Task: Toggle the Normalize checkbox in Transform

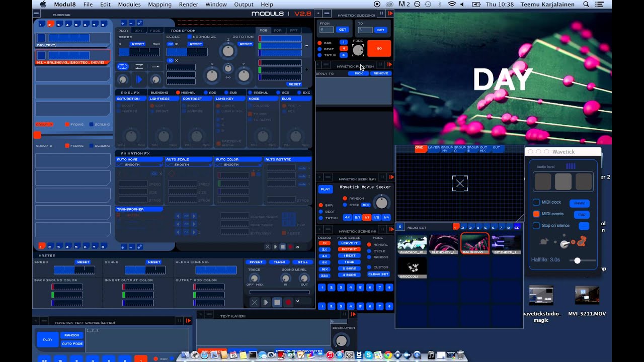Action: tap(190, 37)
